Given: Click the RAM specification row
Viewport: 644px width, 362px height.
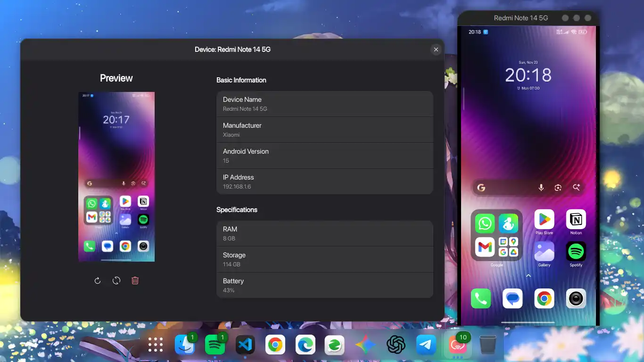Looking at the screenshot, I should point(324,233).
